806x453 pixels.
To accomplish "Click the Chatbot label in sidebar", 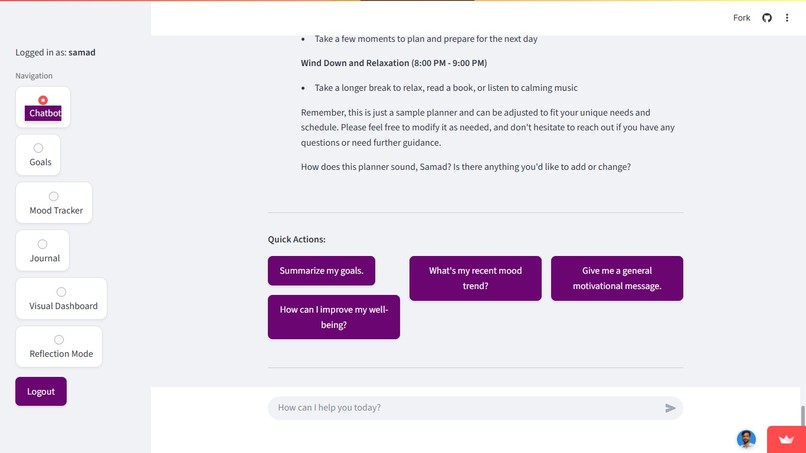I will (x=45, y=113).
